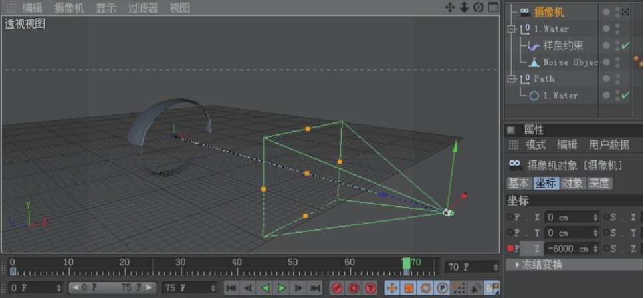Screen dimensions: 644x298
Task: Collapse the top 1.Water tree node
Action: [511, 29]
